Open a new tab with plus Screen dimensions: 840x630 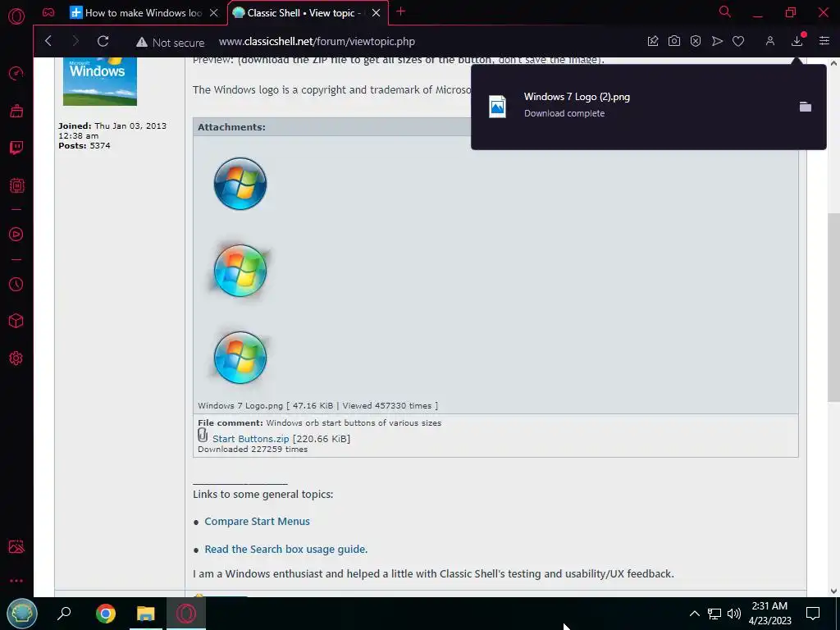point(400,11)
